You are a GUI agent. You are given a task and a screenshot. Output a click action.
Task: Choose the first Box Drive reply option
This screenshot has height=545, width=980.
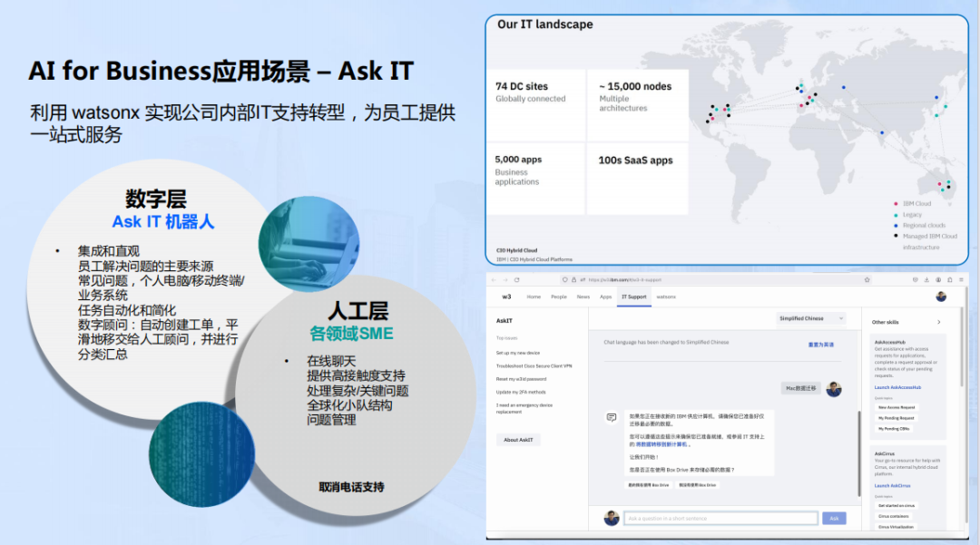pos(649,484)
